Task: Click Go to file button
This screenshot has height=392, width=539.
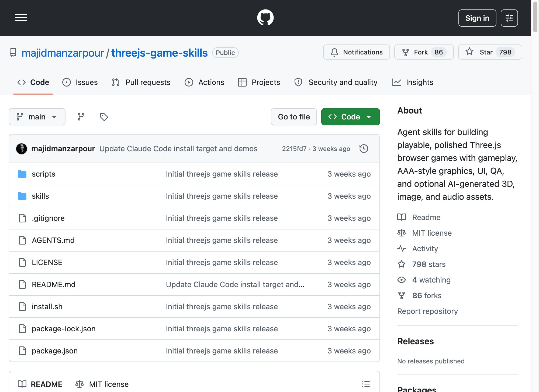Action: pyautogui.click(x=294, y=117)
